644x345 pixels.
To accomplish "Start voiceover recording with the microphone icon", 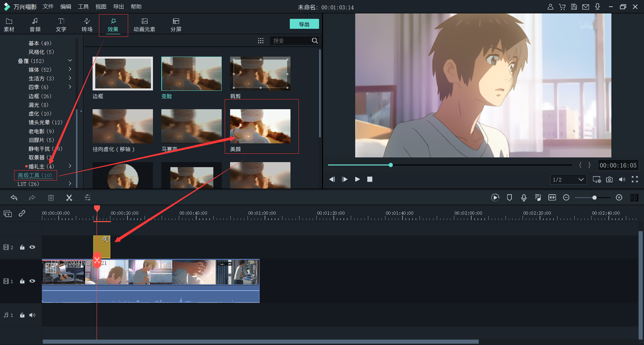I will coord(524,198).
